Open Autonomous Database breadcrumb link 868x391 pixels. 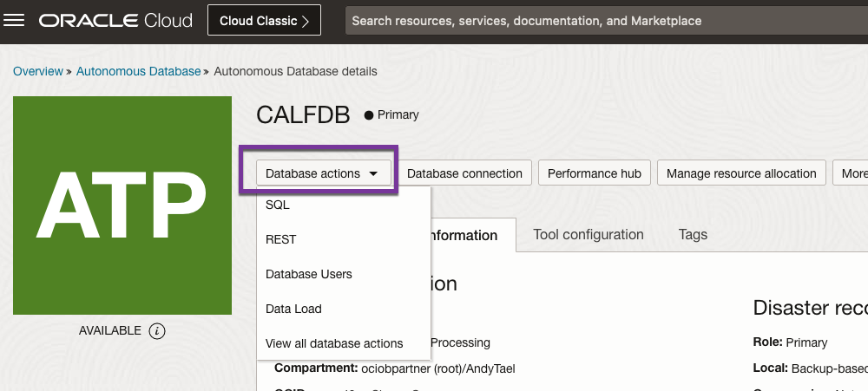tap(138, 71)
